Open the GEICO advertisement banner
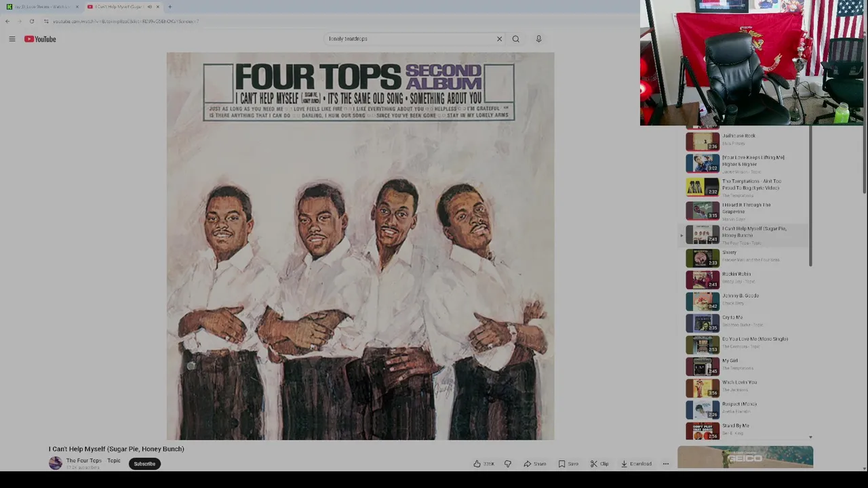The image size is (868, 488). [745, 457]
